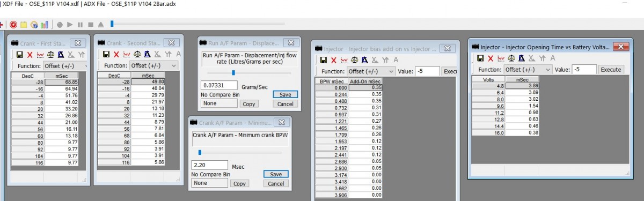Open Function dropdown in Crank Second Stage window

click(154, 65)
